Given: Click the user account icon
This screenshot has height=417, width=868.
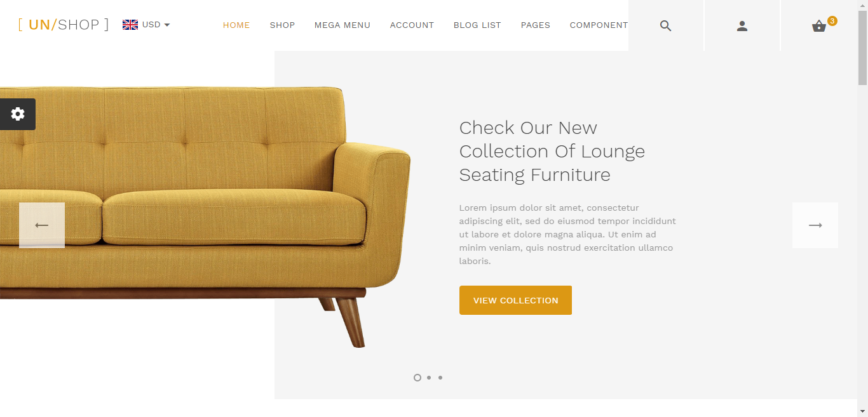Looking at the screenshot, I should click(742, 25).
